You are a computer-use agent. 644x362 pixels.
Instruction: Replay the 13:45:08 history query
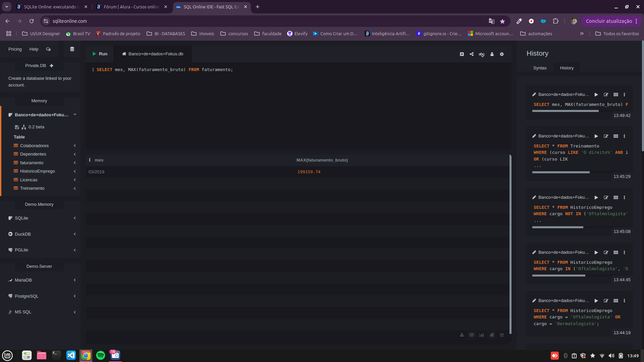(x=596, y=198)
